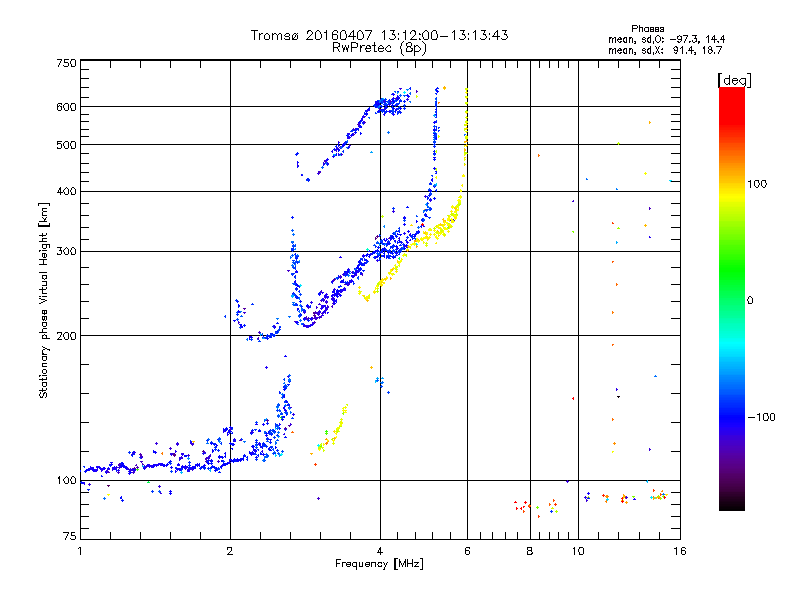Click the colorbar tick label '0'

pos(750,301)
